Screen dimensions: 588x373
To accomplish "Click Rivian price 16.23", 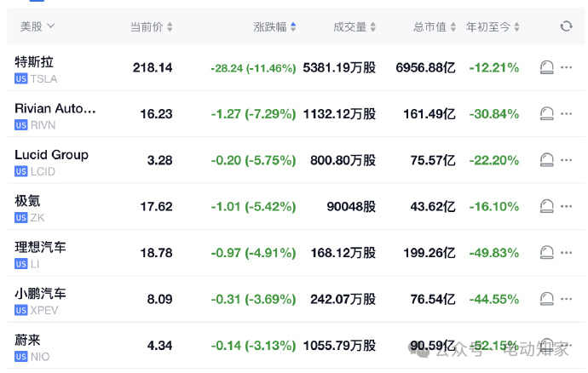I will coord(157,113).
